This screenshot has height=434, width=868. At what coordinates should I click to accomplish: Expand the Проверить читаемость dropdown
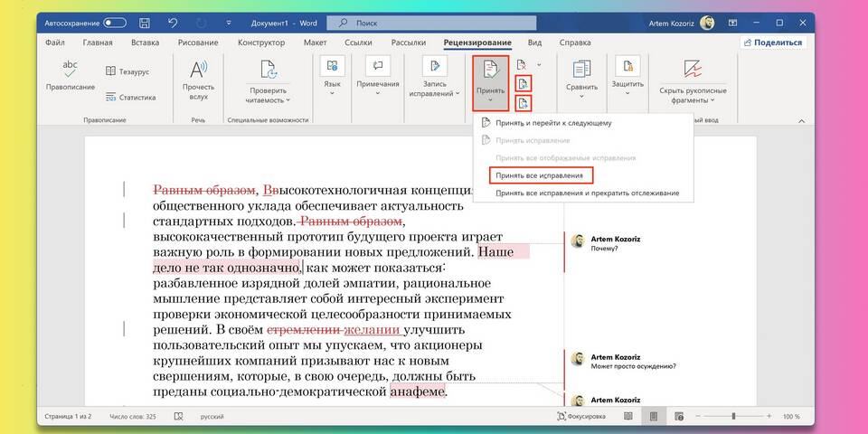tap(269, 94)
